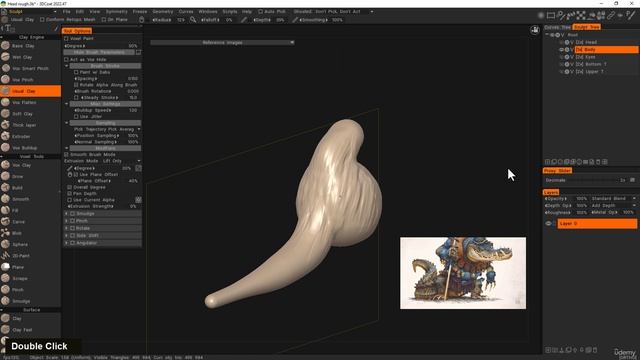This screenshot has height=360, width=640.
Task: Toggle Act as Vox Hide checkbox
Action: pyautogui.click(x=67, y=60)
